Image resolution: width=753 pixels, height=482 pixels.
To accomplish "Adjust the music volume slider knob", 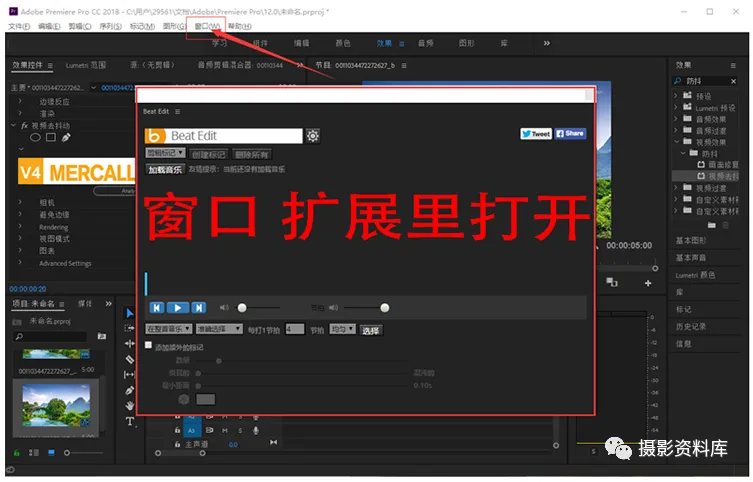I will tap(242, 308).
